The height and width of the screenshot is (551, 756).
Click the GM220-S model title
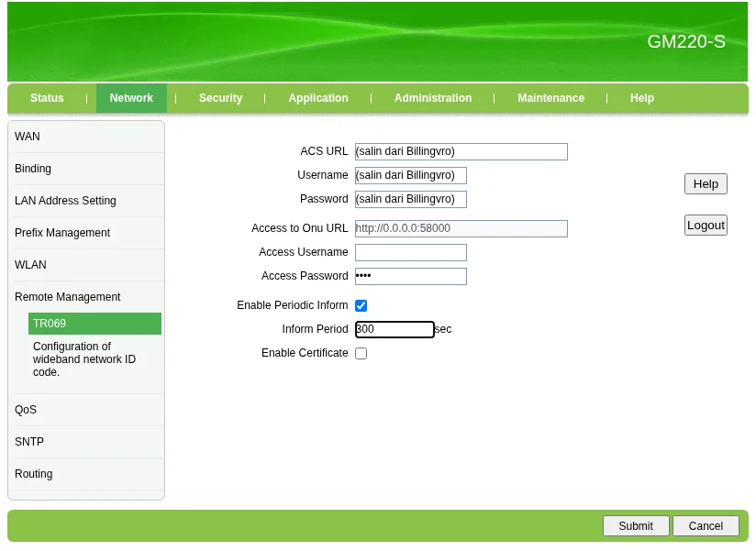pyautogui.click(x=686, y=42)
